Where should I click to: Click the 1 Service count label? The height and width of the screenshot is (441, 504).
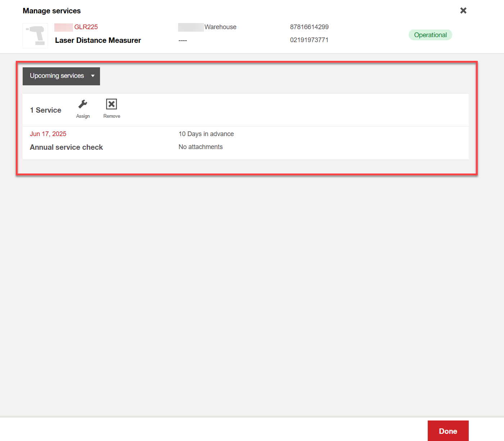point(46,110)
